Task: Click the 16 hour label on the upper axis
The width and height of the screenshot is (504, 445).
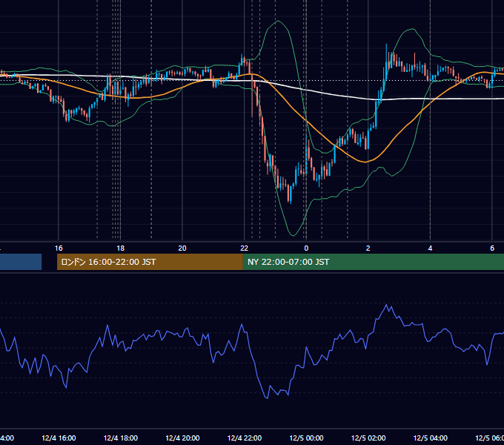Action: 59,248
